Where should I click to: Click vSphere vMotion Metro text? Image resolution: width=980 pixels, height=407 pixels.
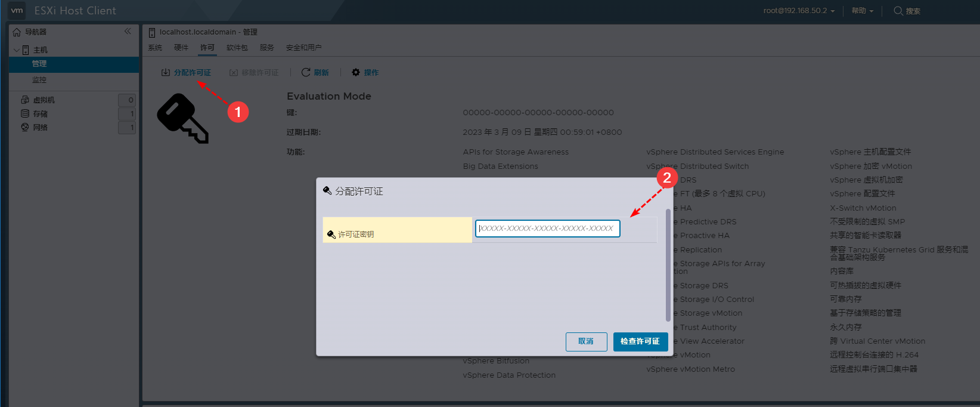point(691,369)
